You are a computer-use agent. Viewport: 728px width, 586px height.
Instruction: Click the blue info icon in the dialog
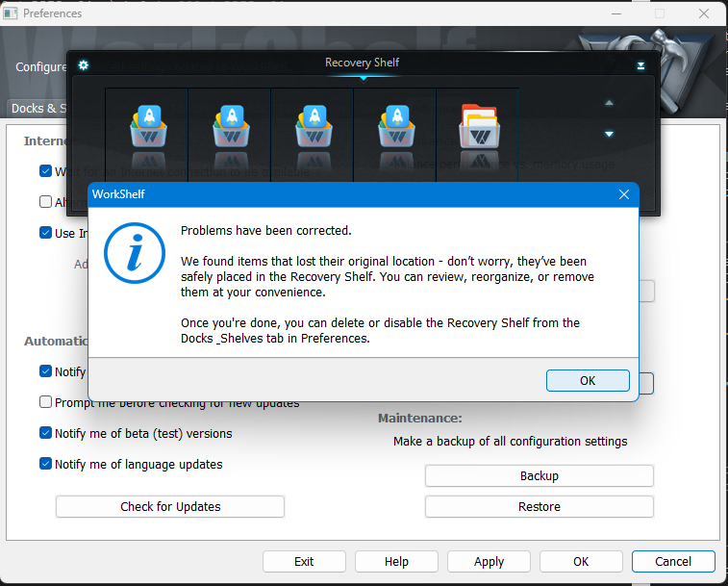(x=129, y=252)
